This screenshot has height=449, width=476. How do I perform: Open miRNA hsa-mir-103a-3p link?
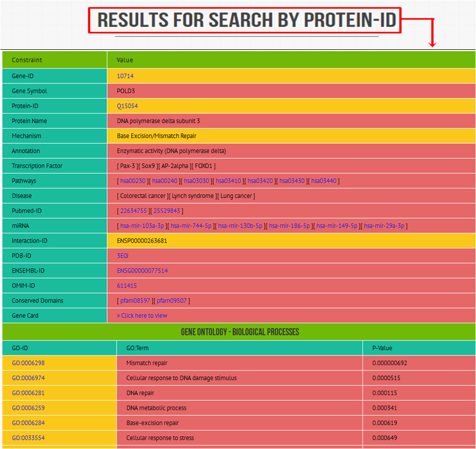tap(142, 225)
